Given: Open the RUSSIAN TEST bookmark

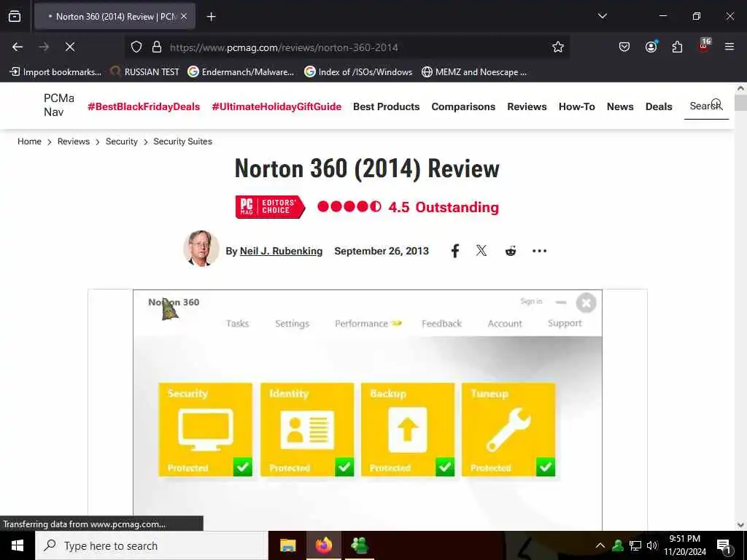Looking at the screenshot, I should click(145, 72).
